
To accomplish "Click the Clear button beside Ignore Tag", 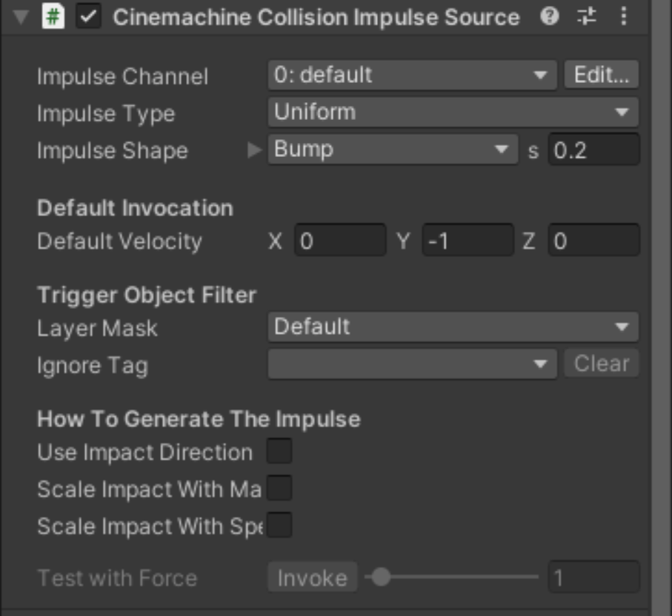I will click(x=602, y=364).
